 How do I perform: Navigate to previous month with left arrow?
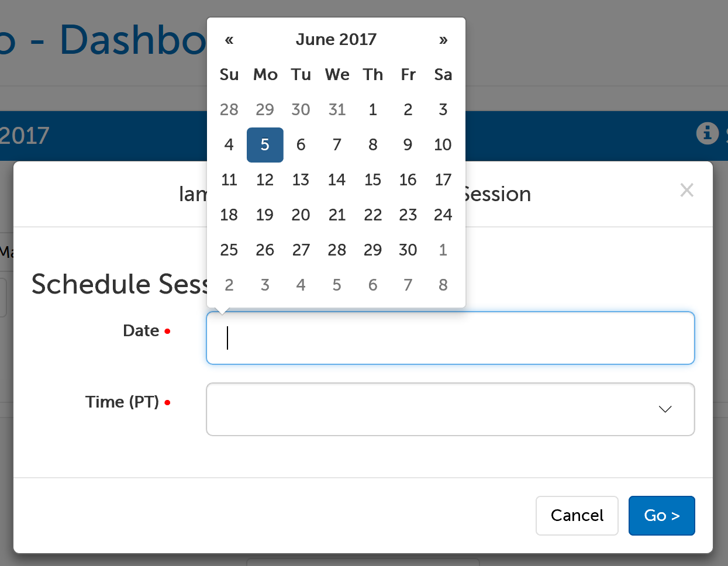point(229,40)
